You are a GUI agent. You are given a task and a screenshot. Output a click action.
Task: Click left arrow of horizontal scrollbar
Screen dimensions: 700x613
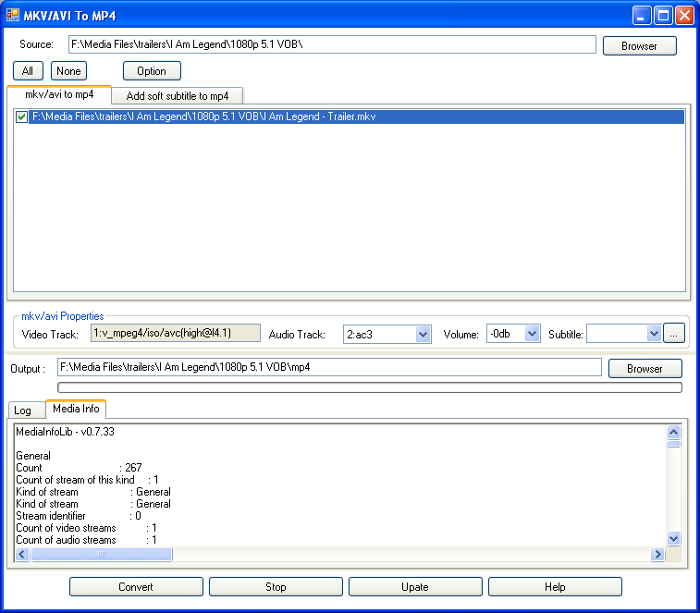point(22,555)
